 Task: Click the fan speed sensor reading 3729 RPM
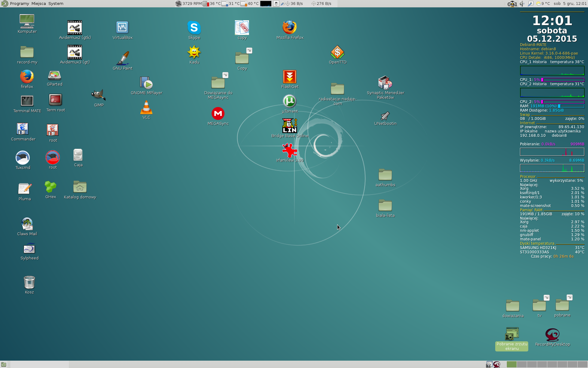[x=188, y=4]
